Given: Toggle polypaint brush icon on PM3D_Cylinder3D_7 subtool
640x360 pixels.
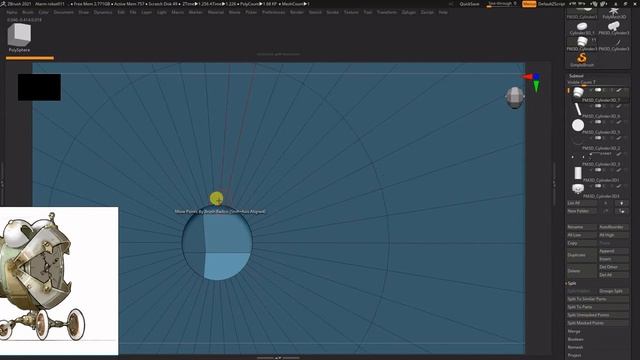Looking at the screenshot, I should pyautogui.click(x=619, y=90).
